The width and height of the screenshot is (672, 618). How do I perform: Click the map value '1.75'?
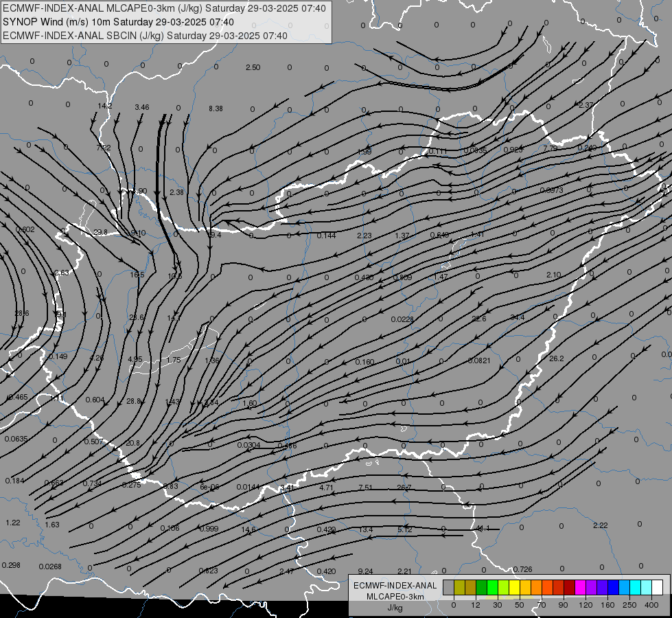click(174, 360)
